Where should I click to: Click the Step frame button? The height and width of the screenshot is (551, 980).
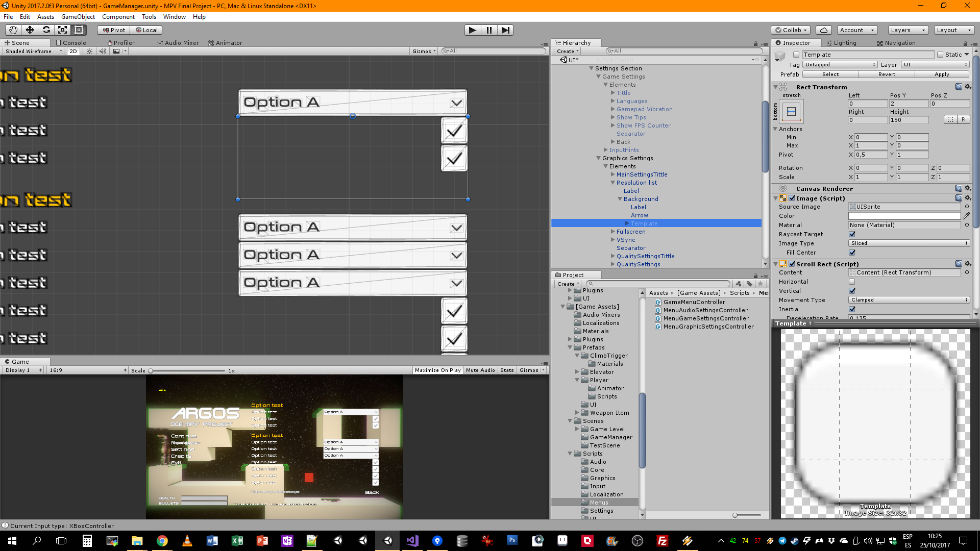pyautogui.click(x=505, y=30)
